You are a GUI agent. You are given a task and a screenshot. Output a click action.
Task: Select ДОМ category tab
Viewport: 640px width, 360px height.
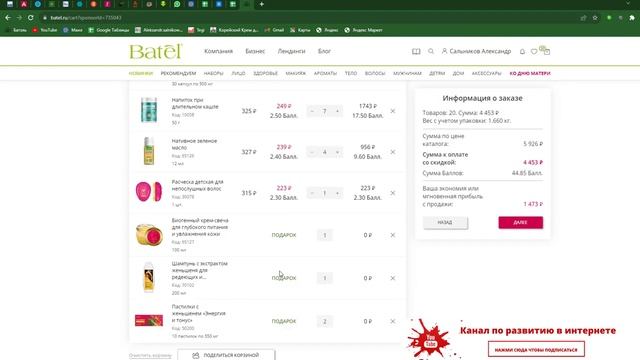pos(458,73)
